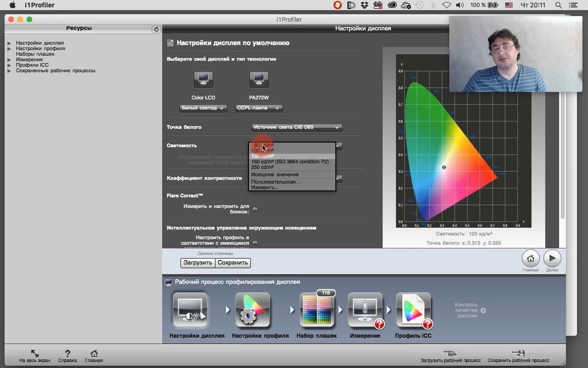This screenshot has width=588, height=368.
Task: Open the Настройки профиля workflow step icon
Action: (x=252, y=310)
